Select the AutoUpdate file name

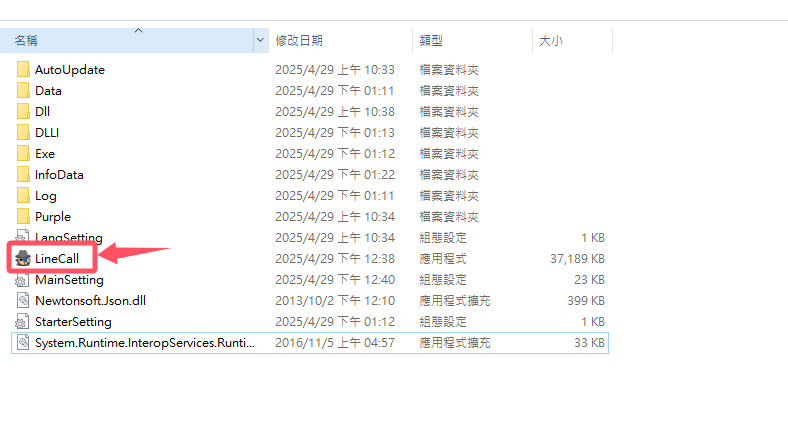pos(70,69)
